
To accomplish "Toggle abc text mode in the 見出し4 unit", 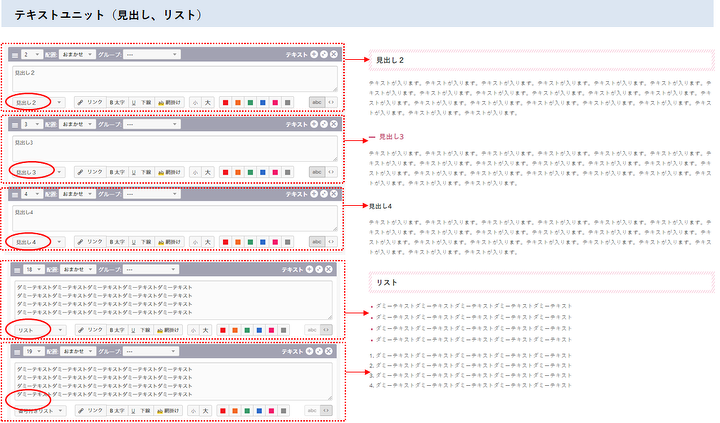I will 316,241.
